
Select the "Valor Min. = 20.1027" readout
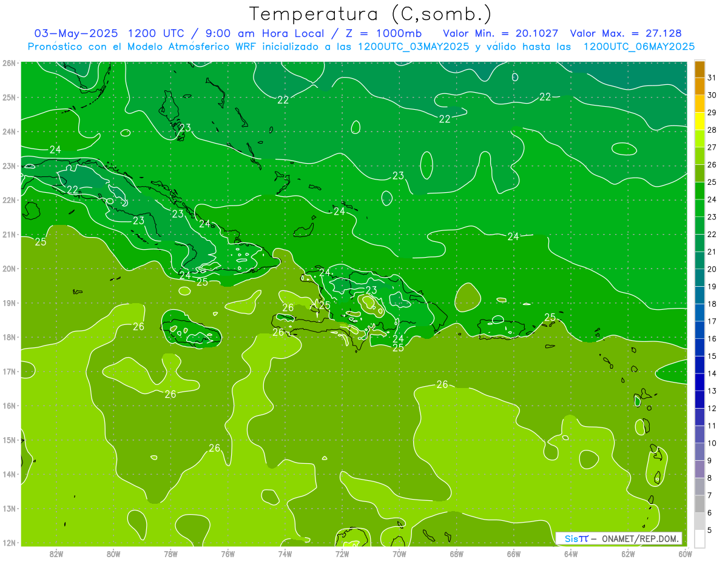click(x=501, y=33)
